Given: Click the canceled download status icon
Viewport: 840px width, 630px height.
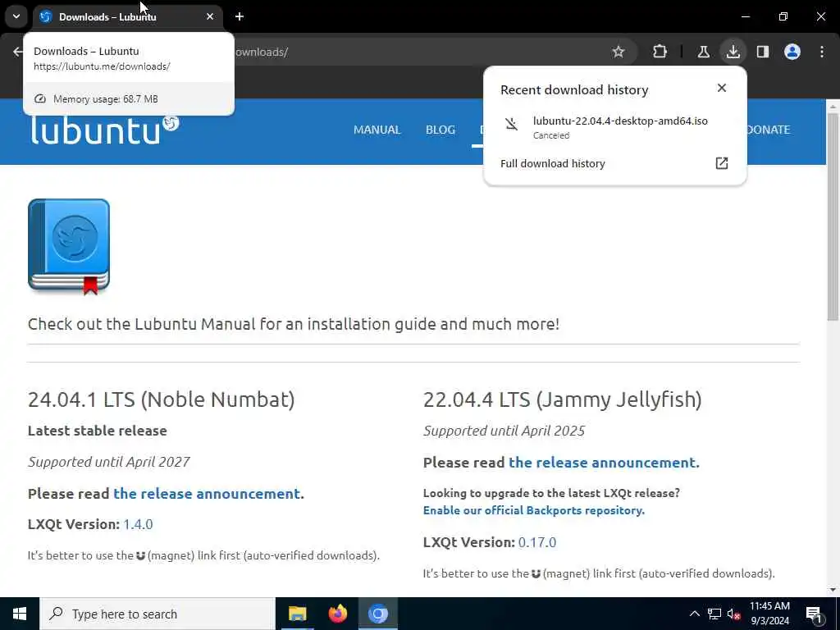Looking at the screenshot, I should pos(512,125).
